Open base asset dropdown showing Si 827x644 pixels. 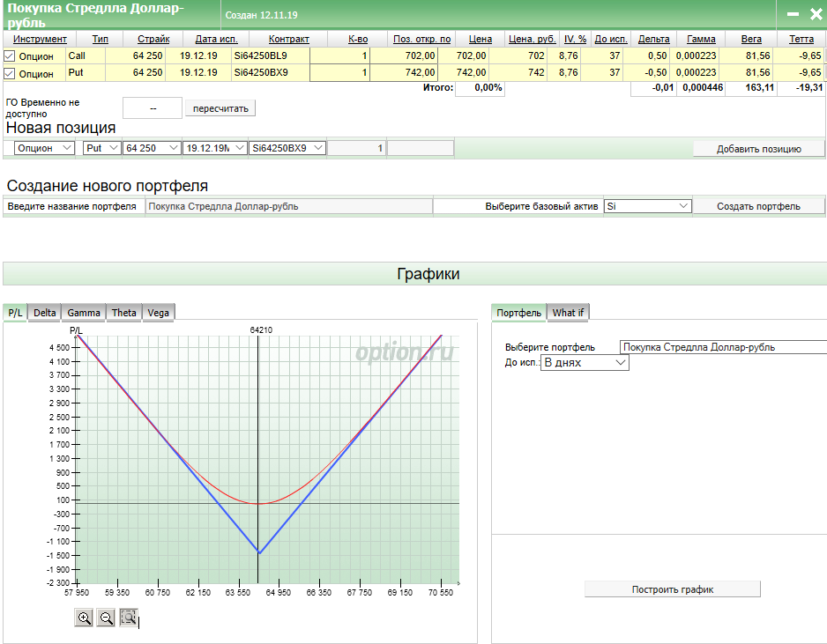[647, 206]
